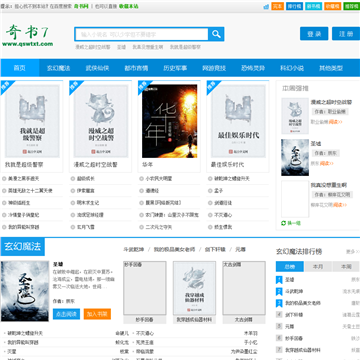Focus the novel name search field

(x=142, y=34)
